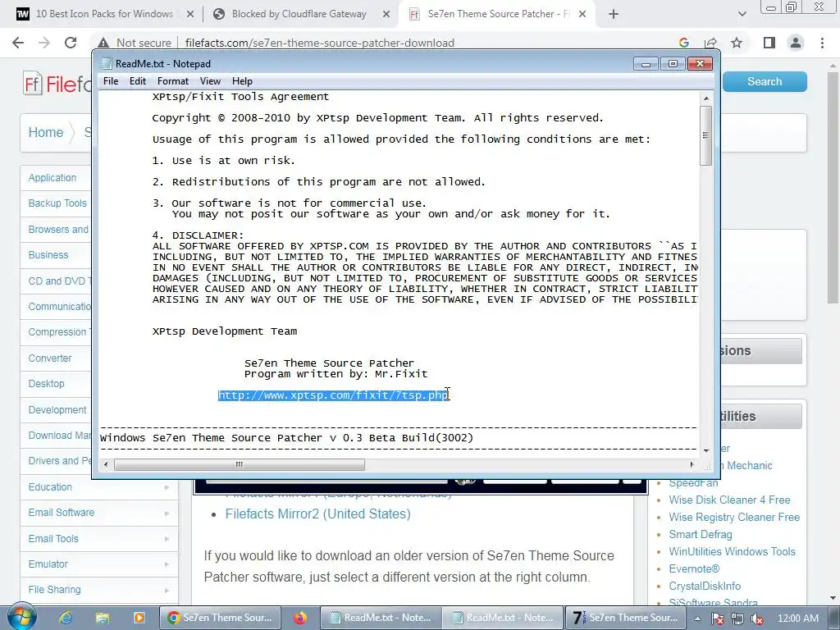Image resolution: width=840 pixels, height=630 pixels.
Task: Open WinUtilities Windows Tools link
Action: click(732, 551)
